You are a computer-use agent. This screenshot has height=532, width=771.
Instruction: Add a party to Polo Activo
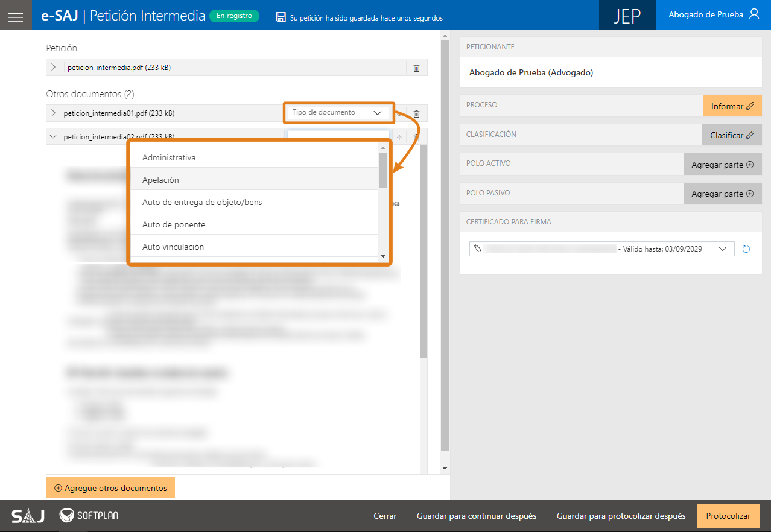point(723,164)
